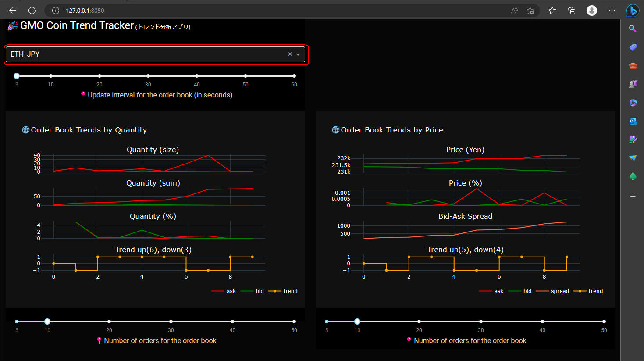Screen dimensions: 644x361
Task: Toggle trend trace in Quantity chart legend
Action: tap(283, 291)
